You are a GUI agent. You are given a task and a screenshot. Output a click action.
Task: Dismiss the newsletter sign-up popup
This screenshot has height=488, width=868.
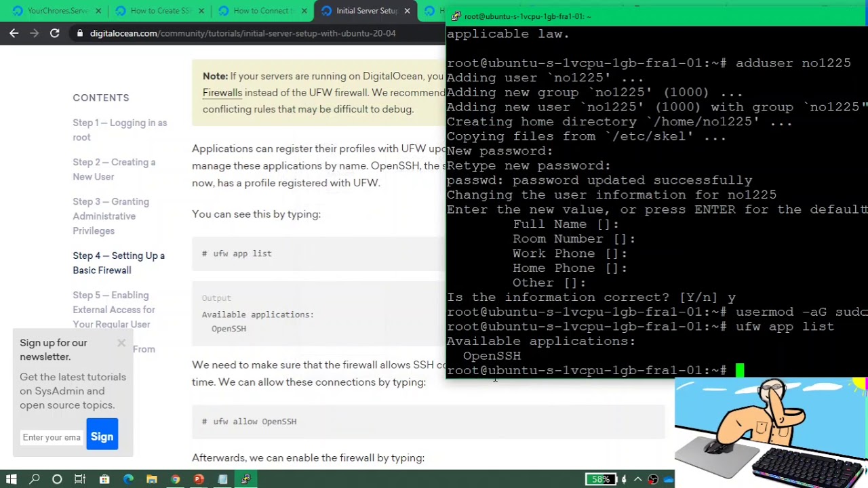121,343
